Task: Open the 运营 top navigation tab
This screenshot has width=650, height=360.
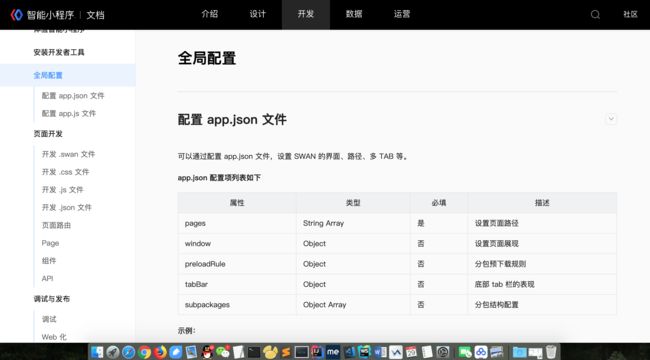Action: (x=402, y=14)
